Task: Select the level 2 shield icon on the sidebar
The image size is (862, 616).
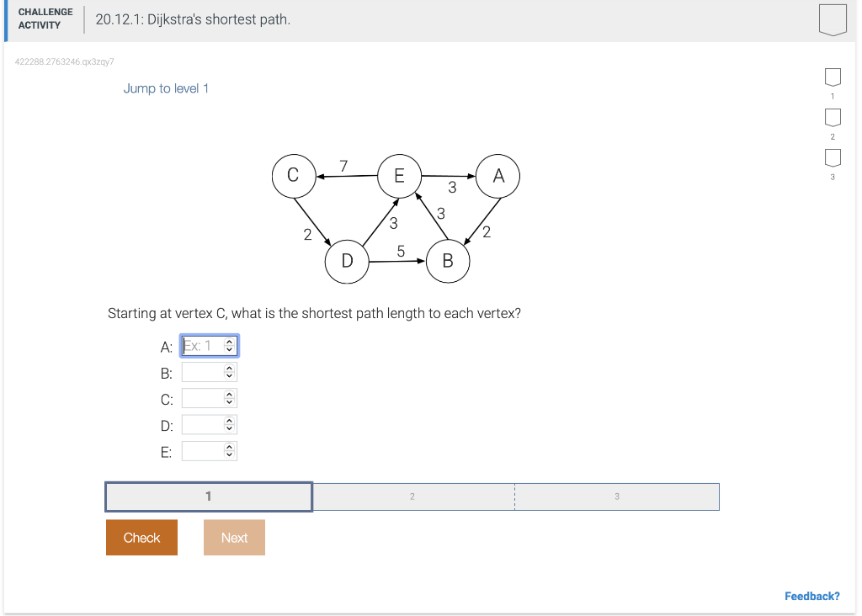Action: pyautogui.click(x=832, y=117)
